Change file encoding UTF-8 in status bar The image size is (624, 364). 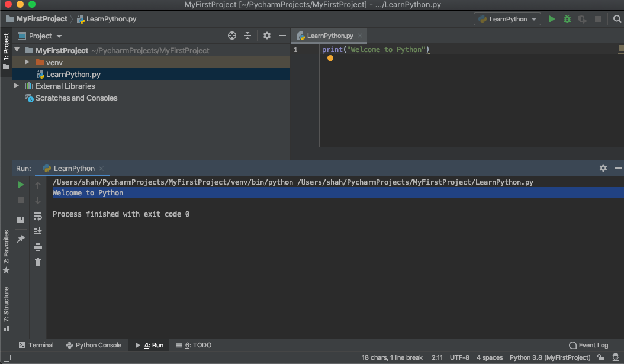[459, 357]
